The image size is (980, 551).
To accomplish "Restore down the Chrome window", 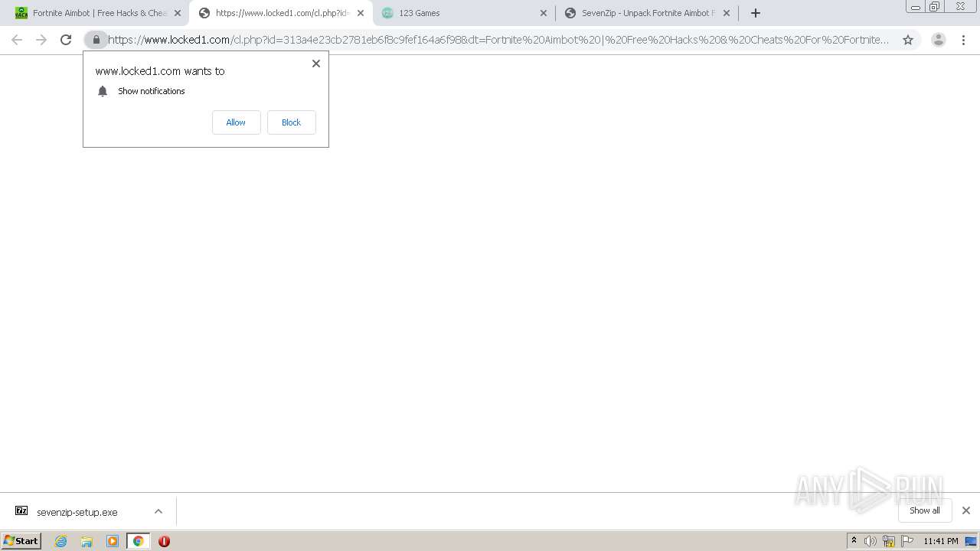I will coord(935,6).
